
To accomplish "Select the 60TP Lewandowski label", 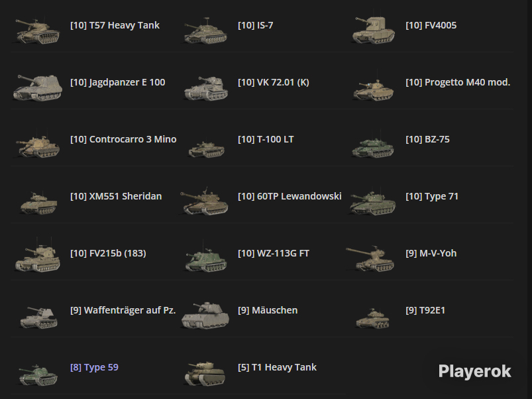I will click(290, 196).
